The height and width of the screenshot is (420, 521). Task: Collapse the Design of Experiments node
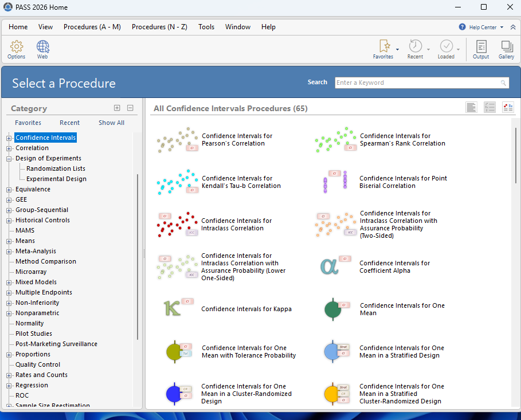(9, 159)
